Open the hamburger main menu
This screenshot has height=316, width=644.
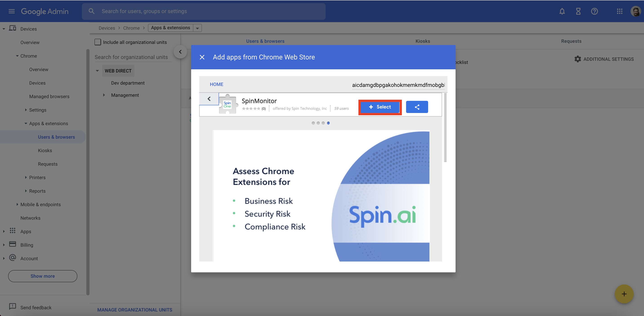[11, 11]
